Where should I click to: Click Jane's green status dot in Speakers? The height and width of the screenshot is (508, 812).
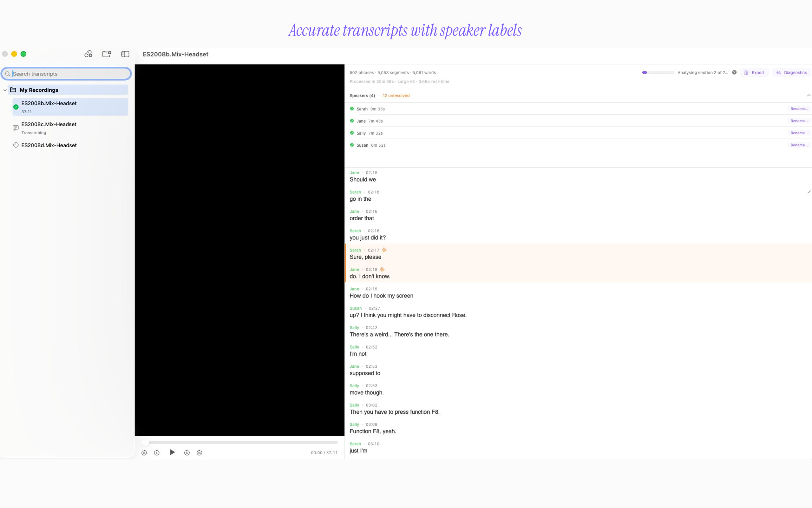(x=352, y=121)
